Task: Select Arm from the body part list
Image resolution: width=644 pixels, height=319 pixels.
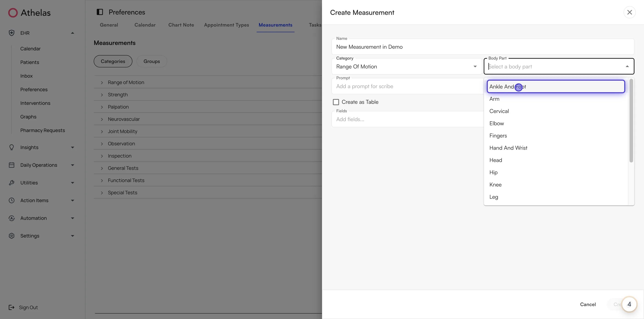Action: click(x=556, y=99)
